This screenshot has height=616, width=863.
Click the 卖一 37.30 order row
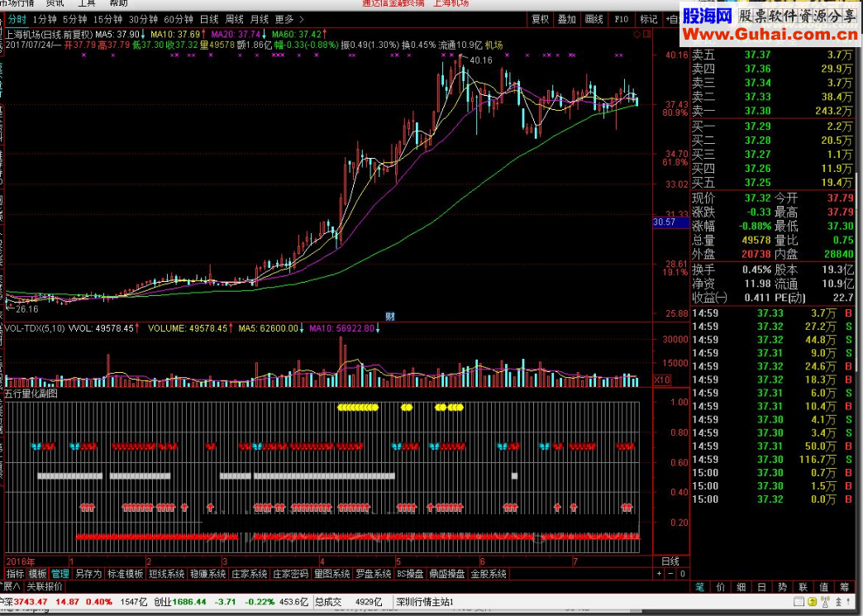pyautogui.click(x=772, y=111)
